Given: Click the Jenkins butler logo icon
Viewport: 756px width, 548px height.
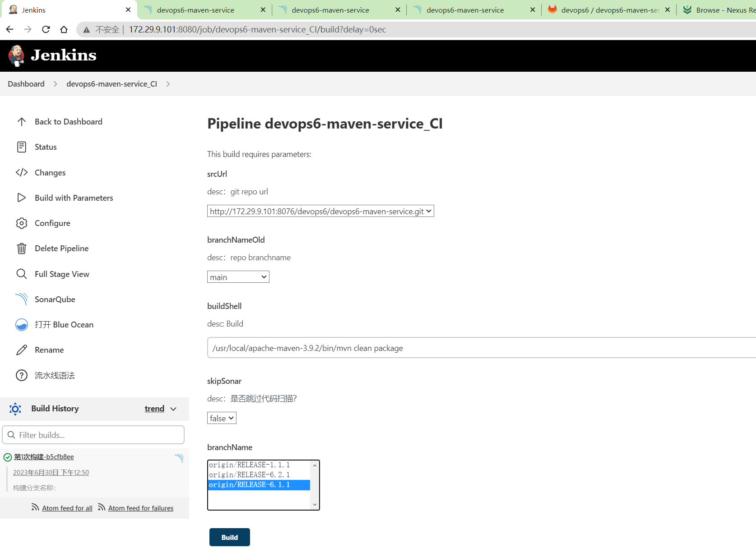Looking at the screenshot, I should coord(17,55).
